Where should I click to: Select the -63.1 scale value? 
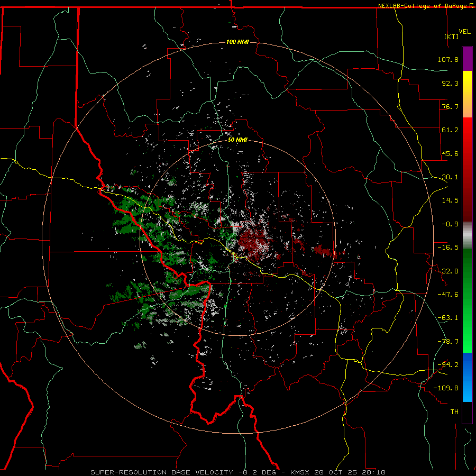448,318
